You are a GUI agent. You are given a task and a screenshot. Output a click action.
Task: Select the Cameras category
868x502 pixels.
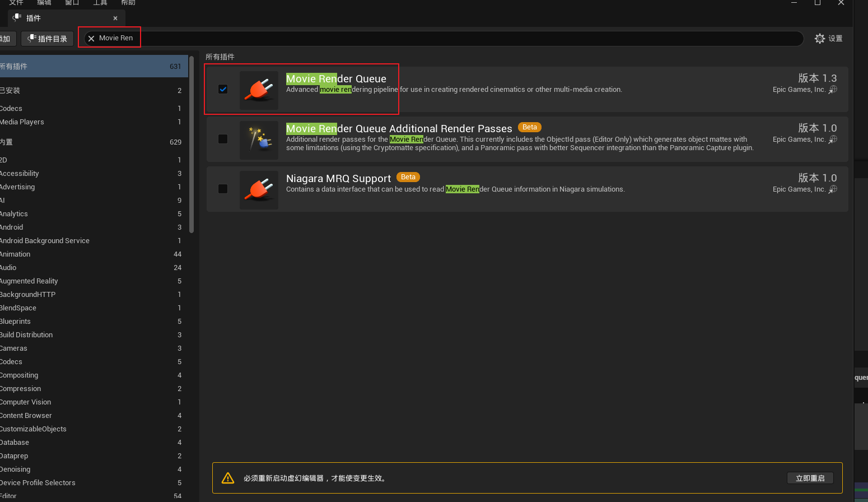(x=94, y=348)
